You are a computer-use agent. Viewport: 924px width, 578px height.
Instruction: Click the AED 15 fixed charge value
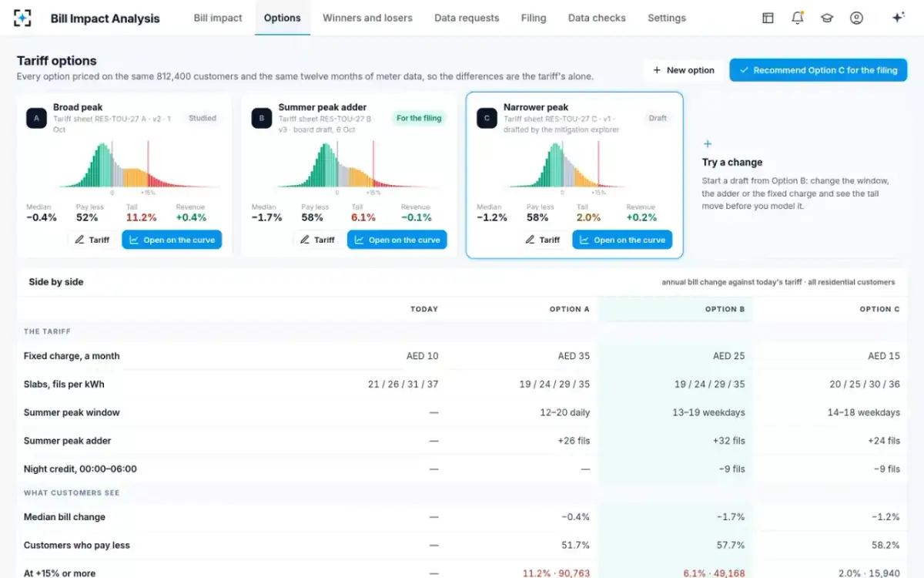(x=883, y=356)
